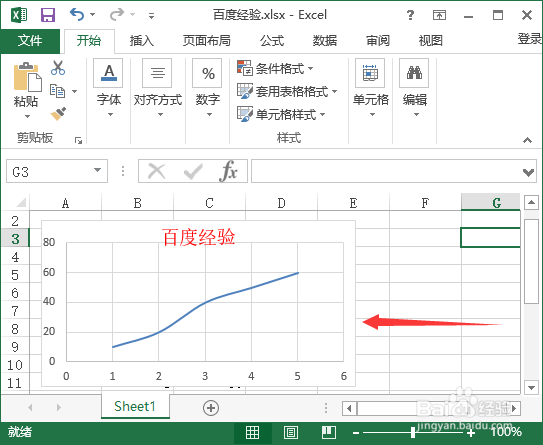Open 条件格式 conditional formatting menu
The height and width of the screenshot is (445, 543).
click(275, 68)
